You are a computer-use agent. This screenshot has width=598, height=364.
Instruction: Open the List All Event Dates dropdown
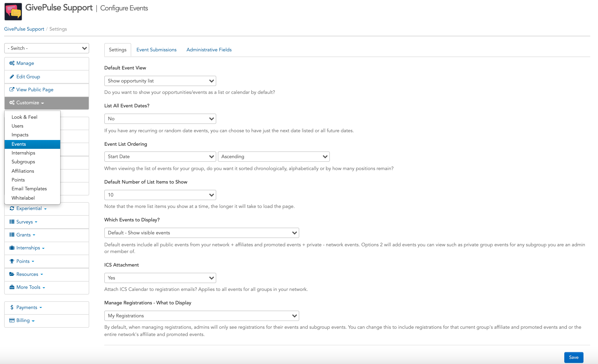point(160,119)
